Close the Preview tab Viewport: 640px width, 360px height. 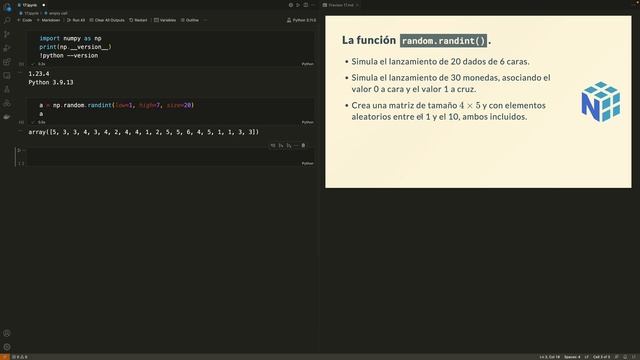click(357, 5)
